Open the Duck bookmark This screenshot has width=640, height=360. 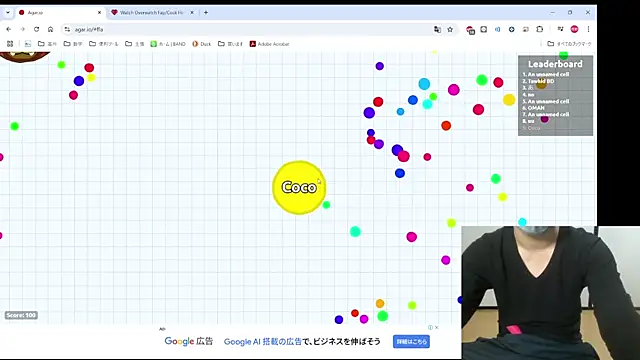pos(202,44)
